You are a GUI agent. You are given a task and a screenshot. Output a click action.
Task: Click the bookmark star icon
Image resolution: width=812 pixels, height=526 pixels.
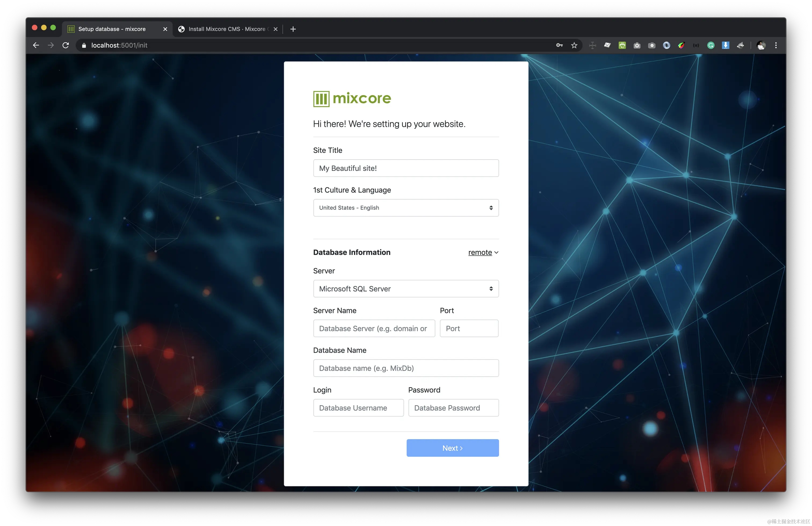[574, 45]
